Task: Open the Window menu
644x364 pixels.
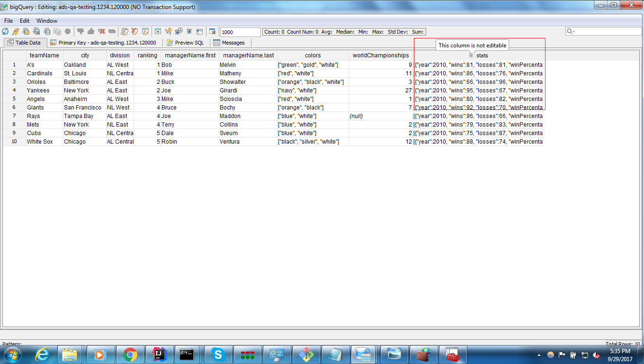Action: tap(47, 21)
